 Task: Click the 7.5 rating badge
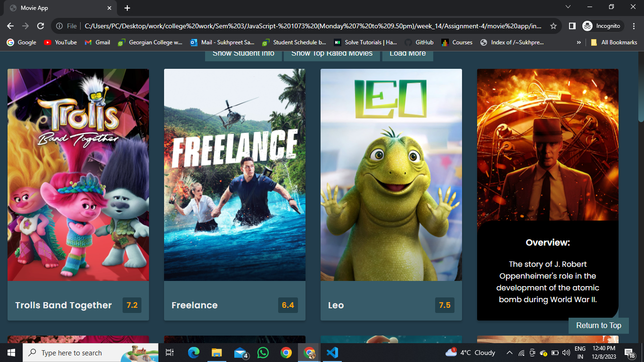[x=445, y=305]
